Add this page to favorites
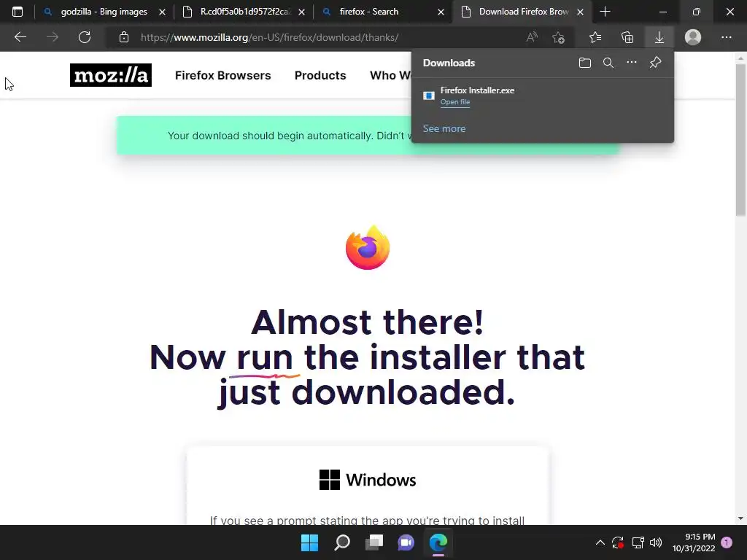The height and width of the screenshot is (560, 747). coord(558,37)
